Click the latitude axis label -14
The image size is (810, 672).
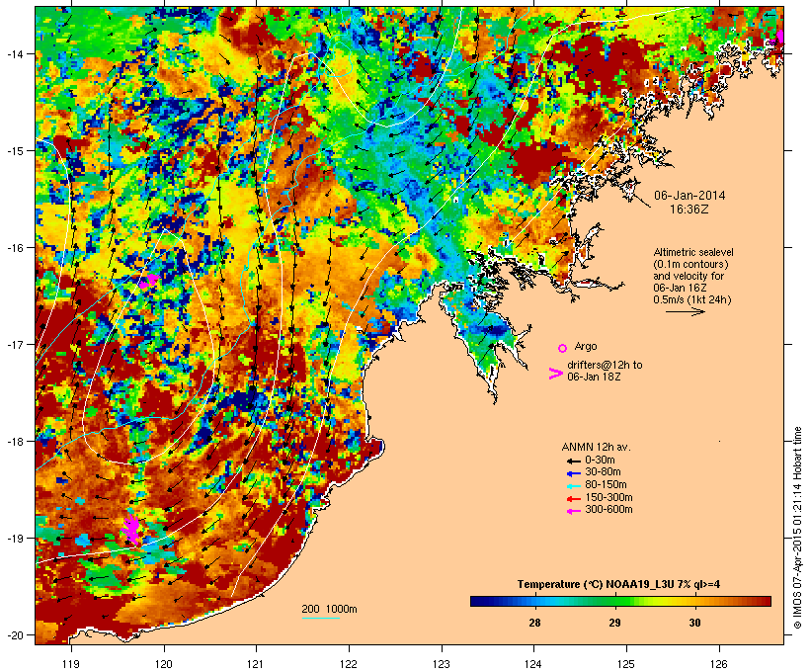tap(14, 53)
